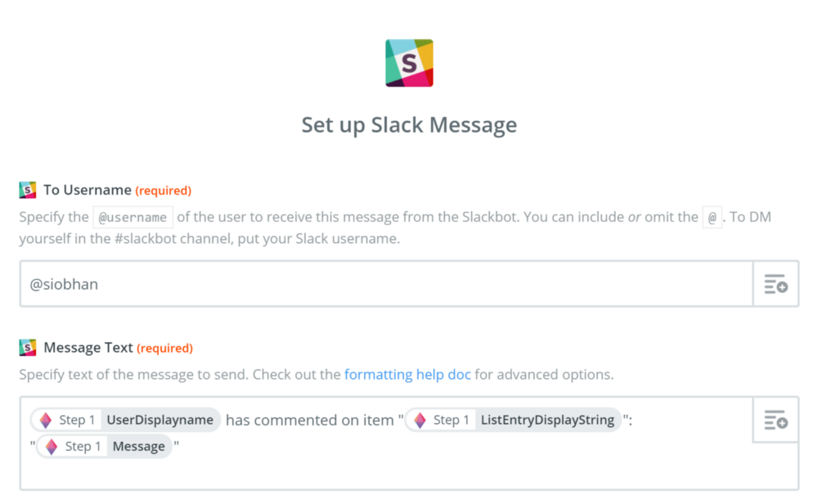Open the formatting help doc link
This screenshot has width=818, height=504.
click(407, 375)
